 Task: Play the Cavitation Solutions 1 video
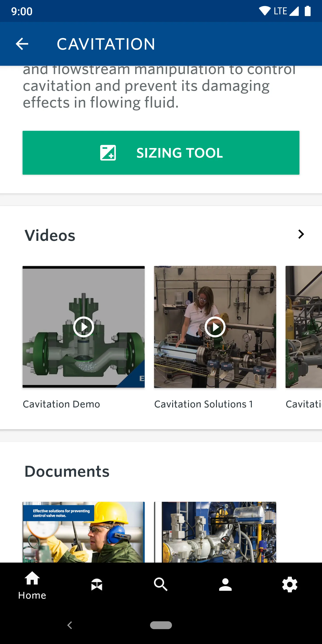215,327
